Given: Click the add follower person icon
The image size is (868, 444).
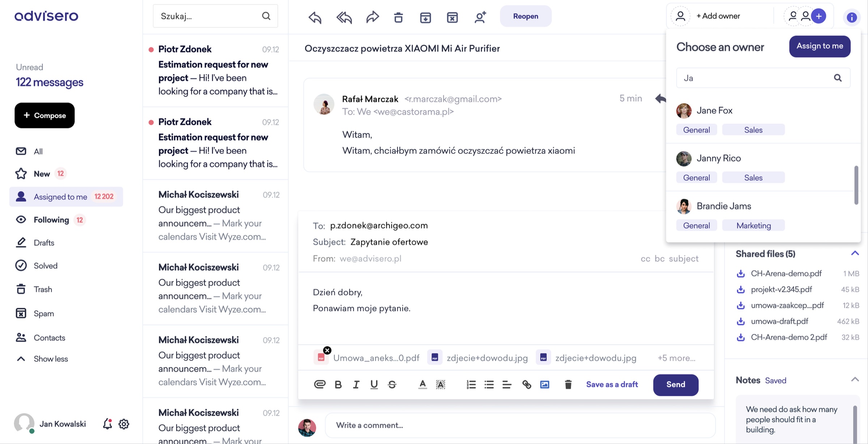Looking at the screenshot, I should click(480, 17).
